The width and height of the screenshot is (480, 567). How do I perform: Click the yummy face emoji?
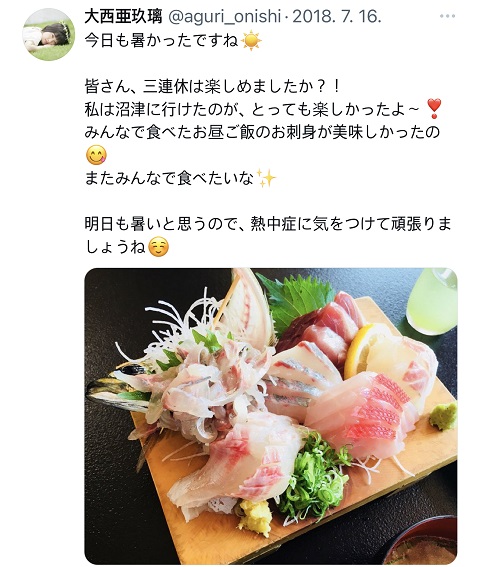(97, 155)
